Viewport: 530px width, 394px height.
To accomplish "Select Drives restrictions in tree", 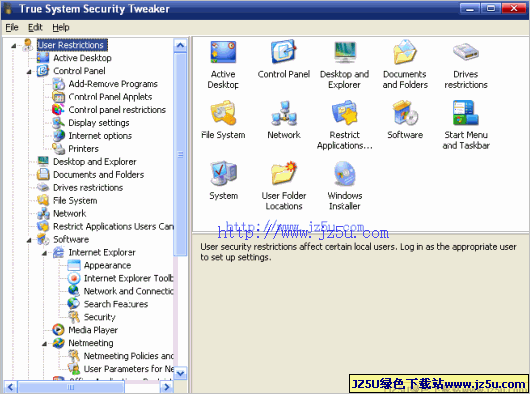I will click(x=88, y=188).
